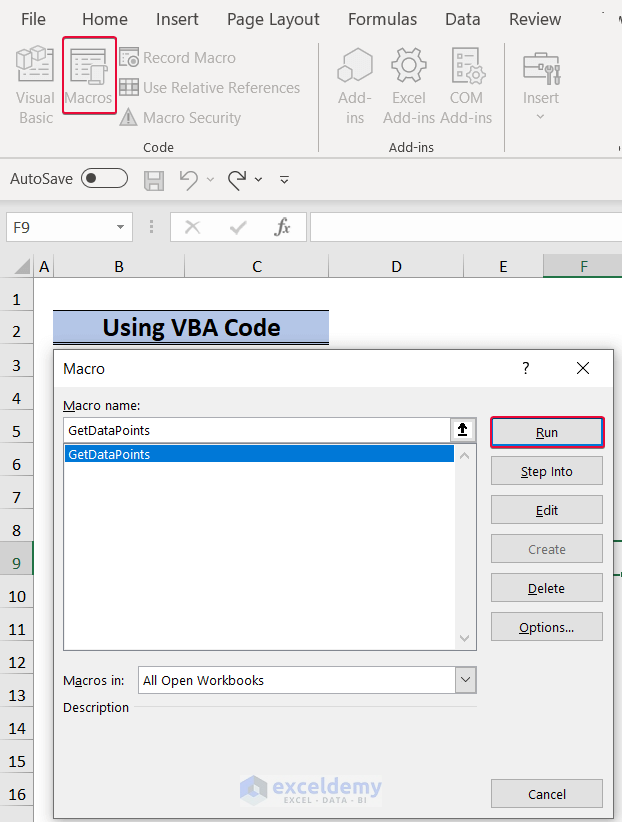Select column B header
Screen dimensions: 622x822
click(x=119, y=266)
